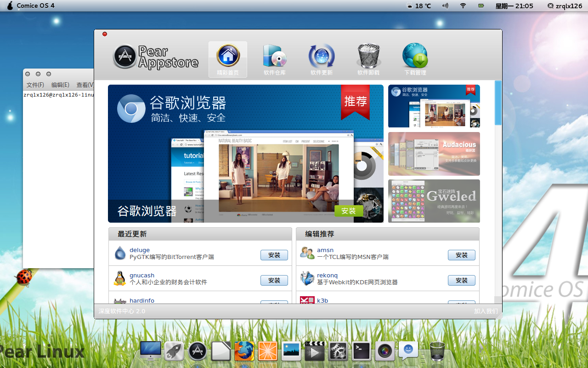This screenshot has width=588, height=368.
Task: Open the 星期一 21:05 clock
Action: coord(514,6)
